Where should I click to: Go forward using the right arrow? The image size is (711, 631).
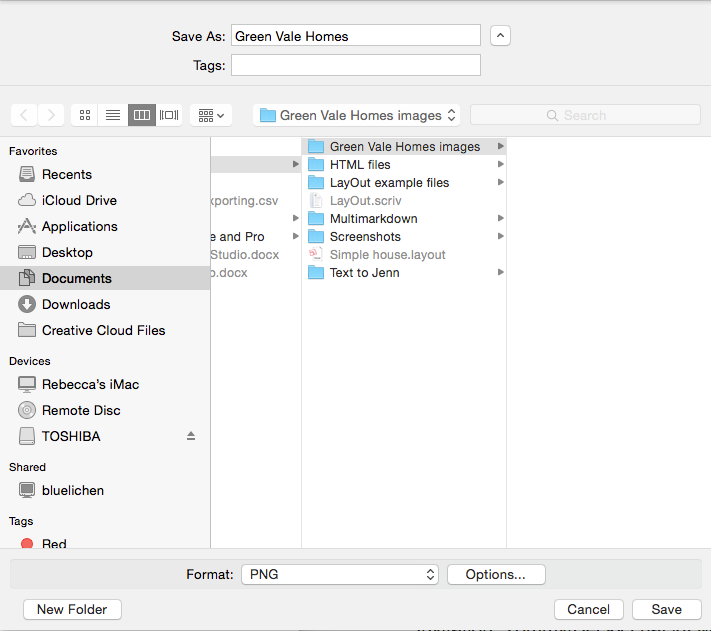51,115
